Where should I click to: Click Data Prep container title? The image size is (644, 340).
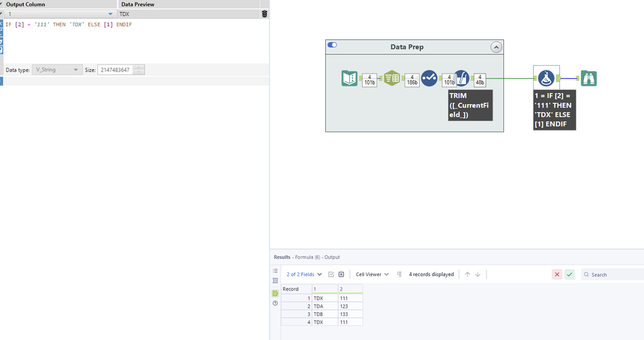(407, 47)
